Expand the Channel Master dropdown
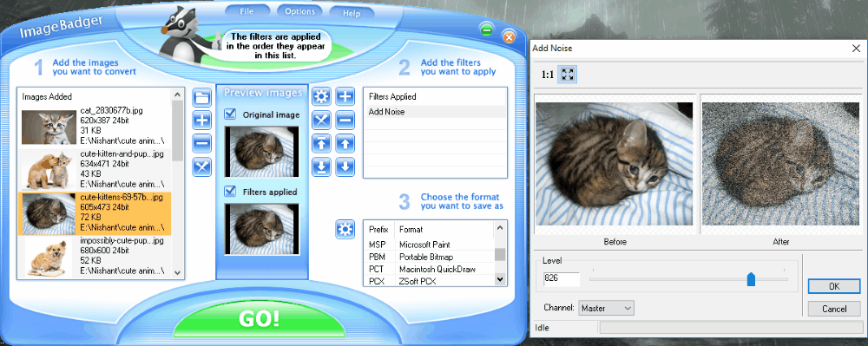Viewport: 868px width, 346px height. (606, 308)
